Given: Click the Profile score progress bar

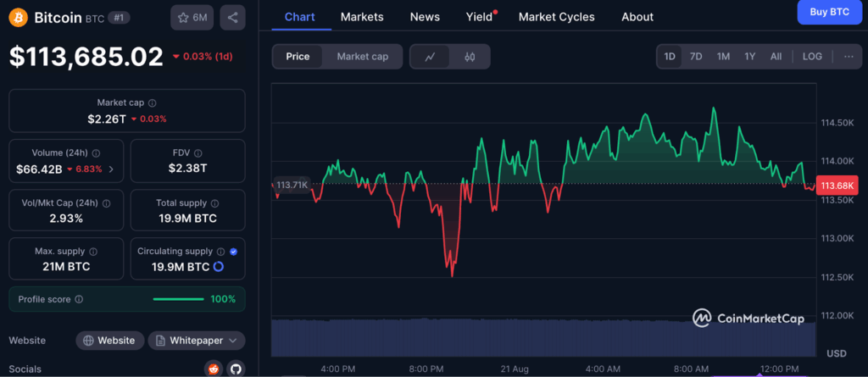Looking at the screenshot, I should pos(178,299).
